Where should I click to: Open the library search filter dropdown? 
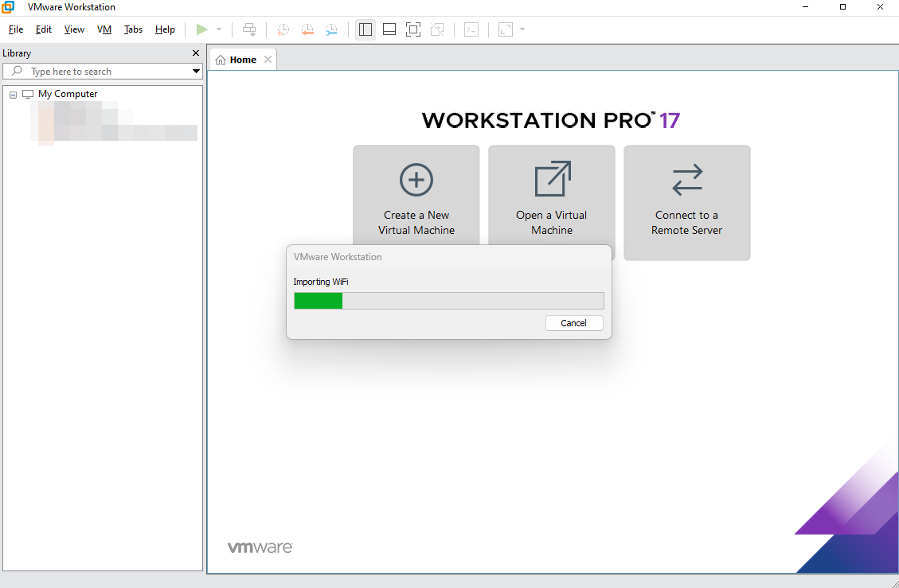coord(196,71)
